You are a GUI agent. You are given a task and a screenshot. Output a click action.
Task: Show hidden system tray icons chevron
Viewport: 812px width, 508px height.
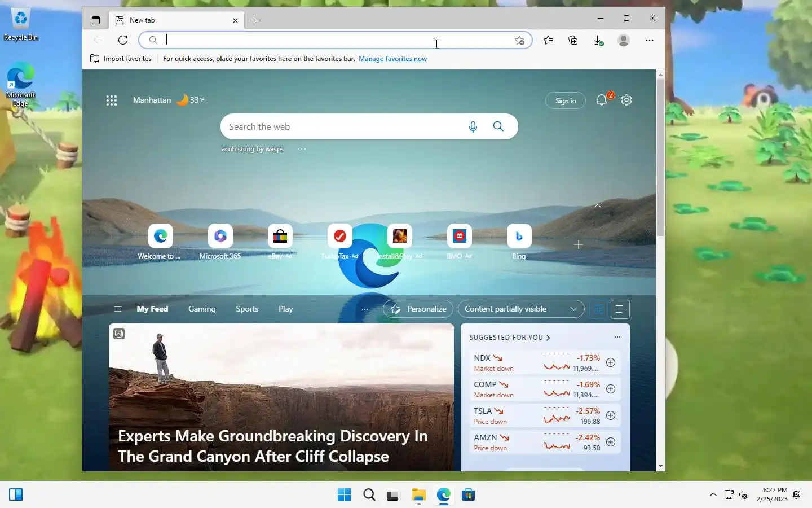713,495
